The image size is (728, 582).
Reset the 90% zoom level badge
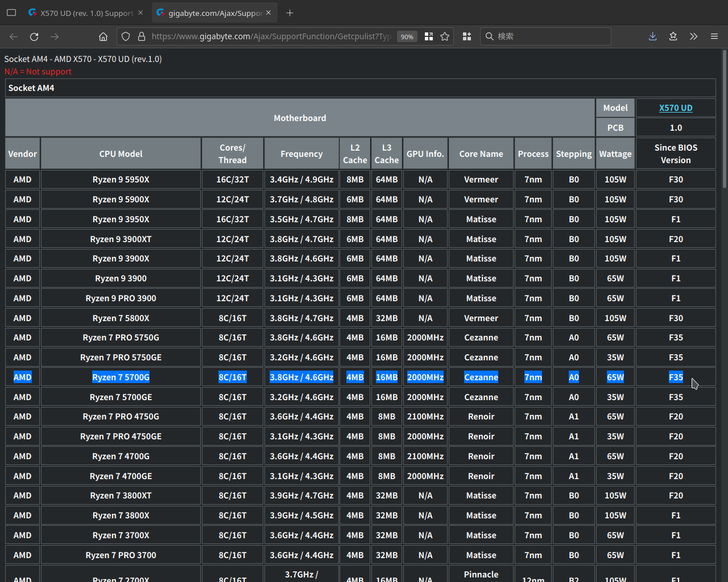[407, 36]
